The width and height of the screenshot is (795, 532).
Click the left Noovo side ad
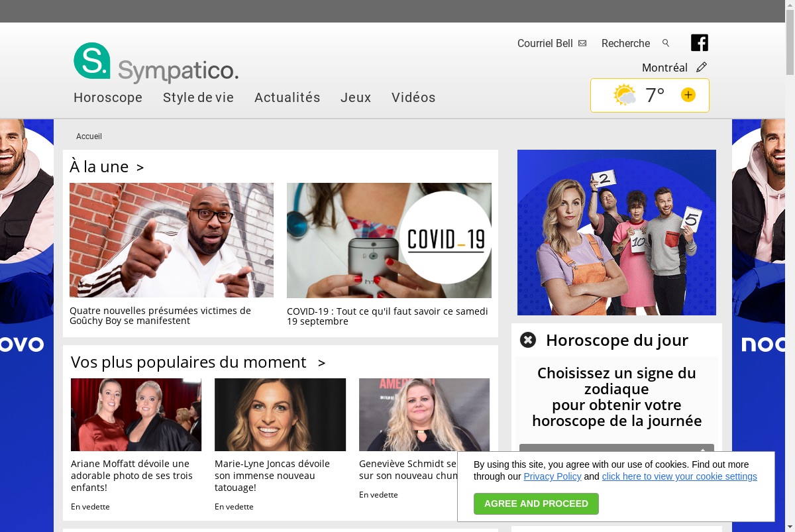pos(26,325)
